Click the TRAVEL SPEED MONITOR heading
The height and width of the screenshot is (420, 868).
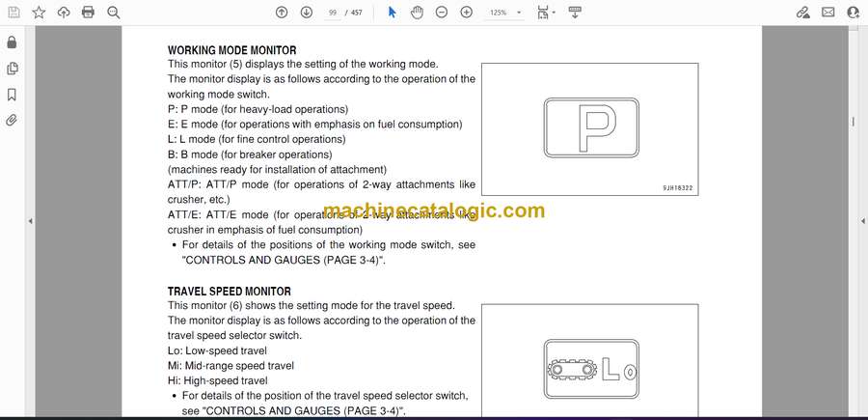[x=230, y=292]
